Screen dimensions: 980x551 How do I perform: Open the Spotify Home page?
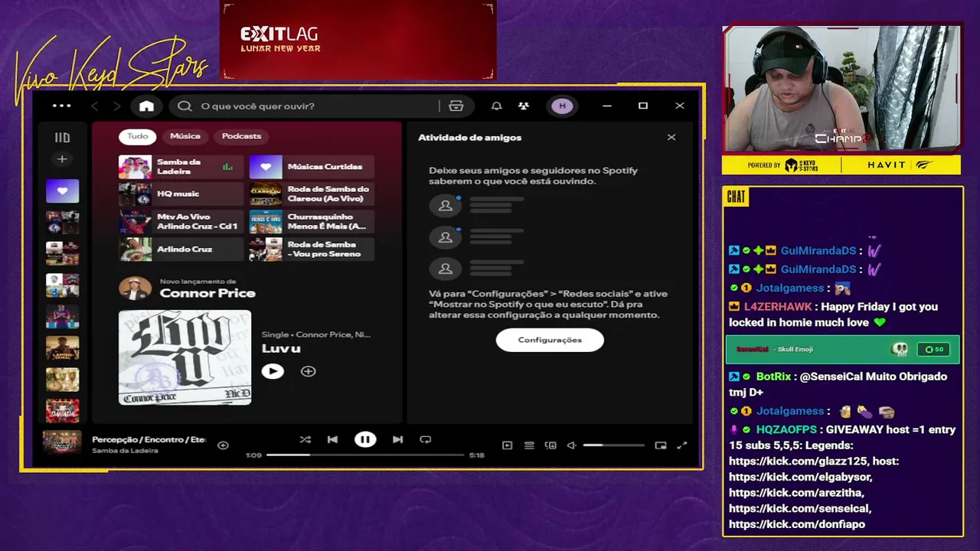[146, 106]
